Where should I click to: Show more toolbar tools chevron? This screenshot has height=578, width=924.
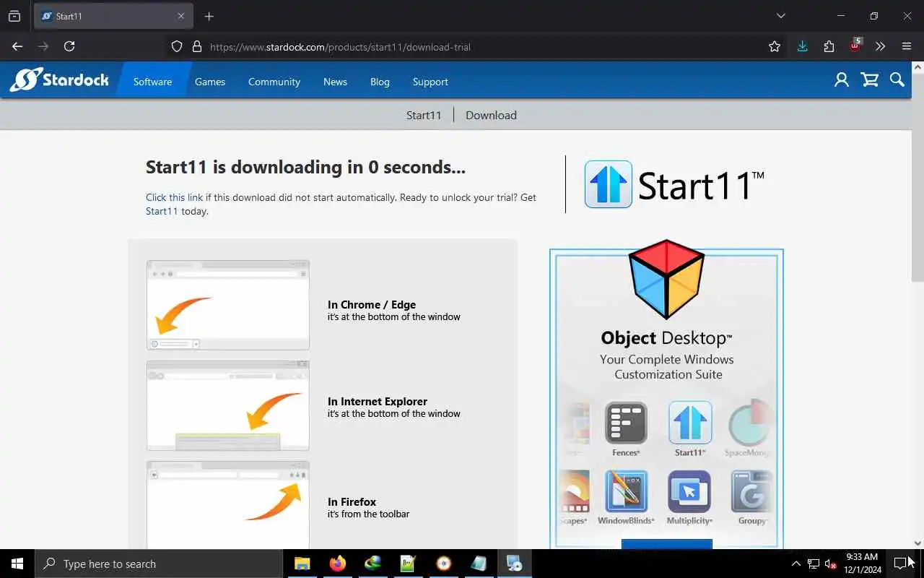point(880,46)
